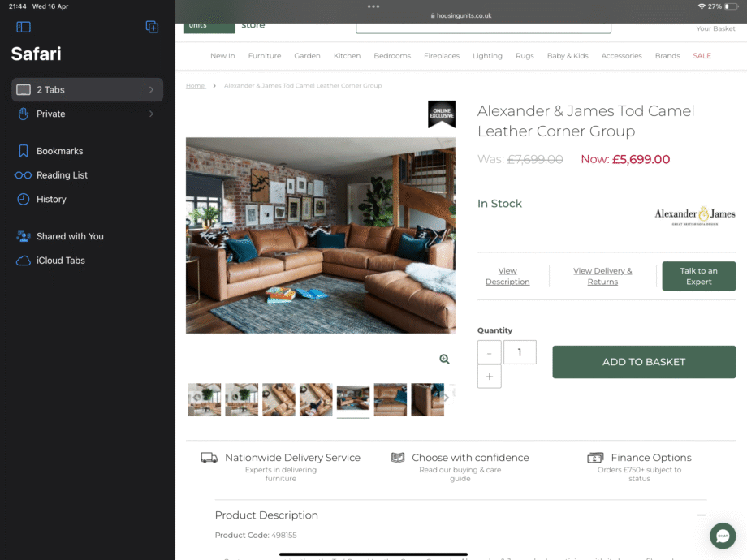The image size is (747, 560).
Task: Click the View Description link
Action: (x=507, y=276)
